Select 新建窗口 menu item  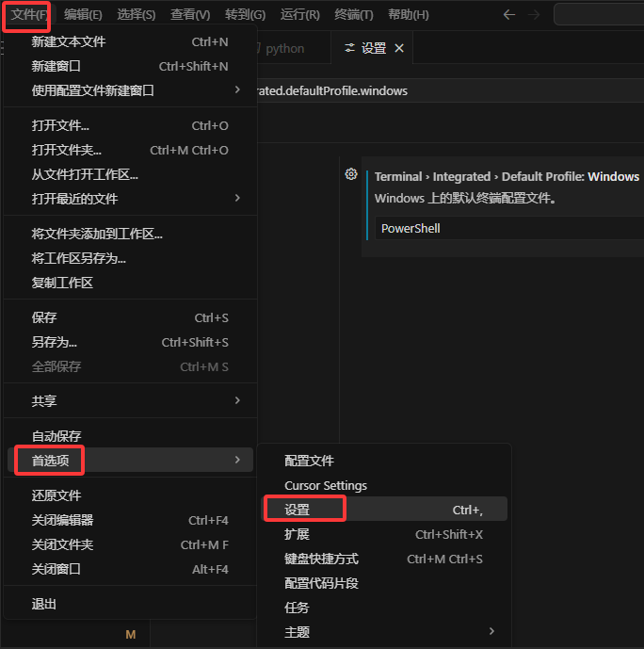(x=130, y=66)
